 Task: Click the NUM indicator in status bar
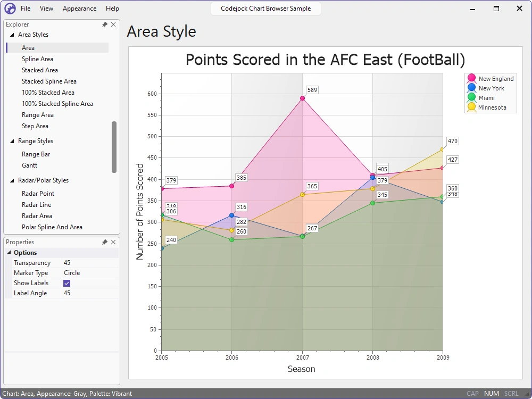(491, 394)
